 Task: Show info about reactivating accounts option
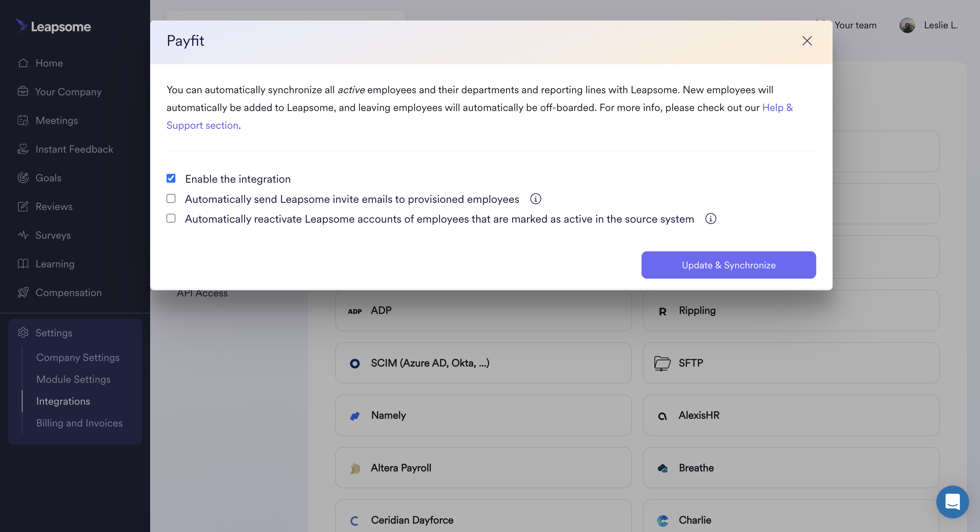[711, 219]
